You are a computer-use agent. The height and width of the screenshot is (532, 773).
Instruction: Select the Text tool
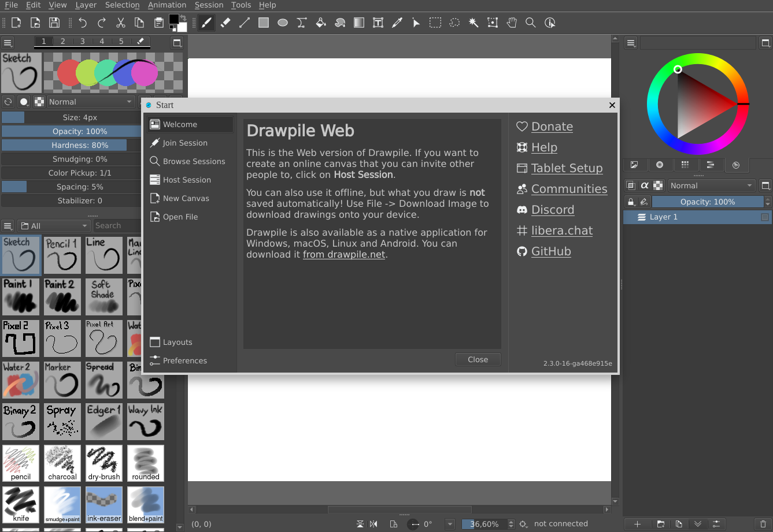(x=378, y=23)
